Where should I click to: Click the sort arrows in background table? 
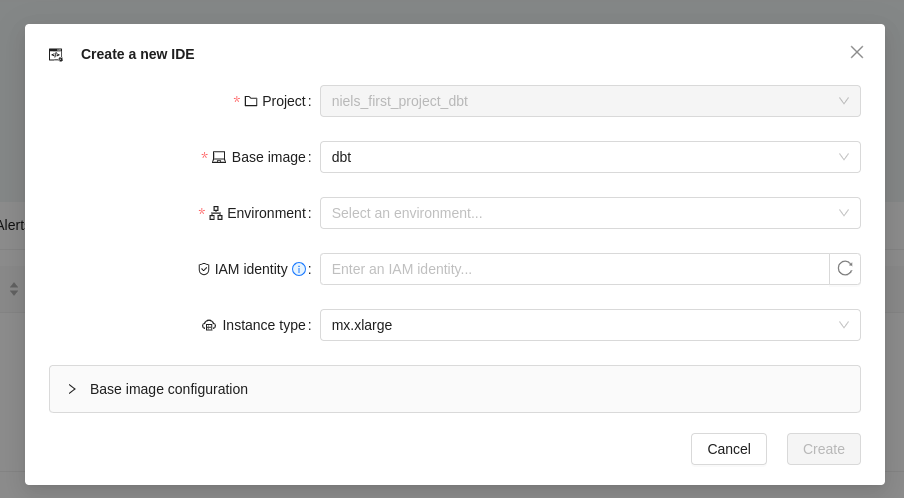[x=14, y=288]
